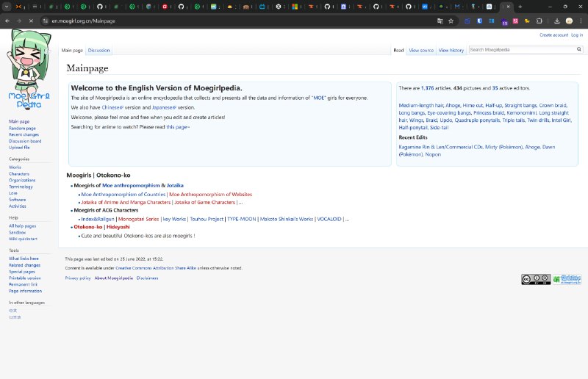Open a new browser tab
The width and height of the screenshot is (588, 379).
[520, 6]
